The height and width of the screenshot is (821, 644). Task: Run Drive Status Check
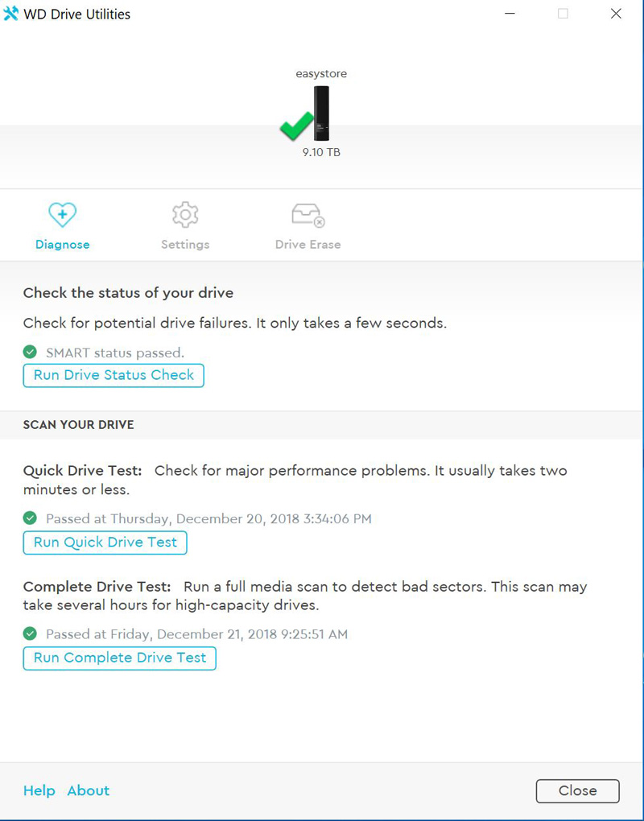click(x=114, y=375)
